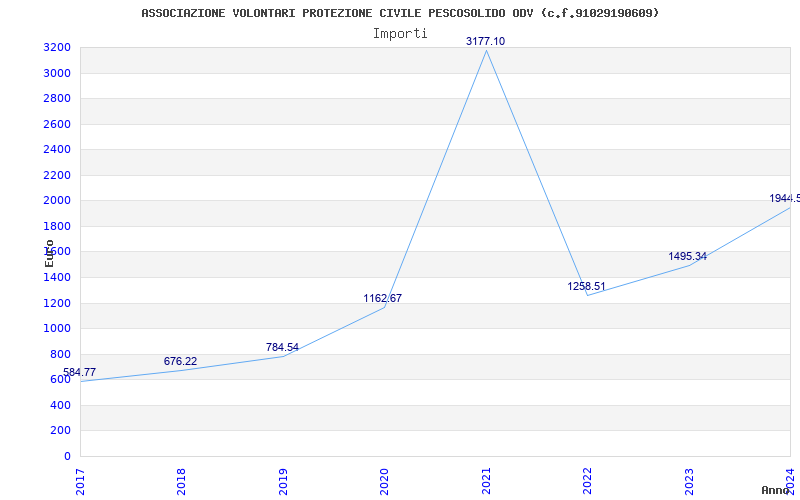Click the x-axis year 2021
The width and height of the screenshot is (800, 500).
486,481
